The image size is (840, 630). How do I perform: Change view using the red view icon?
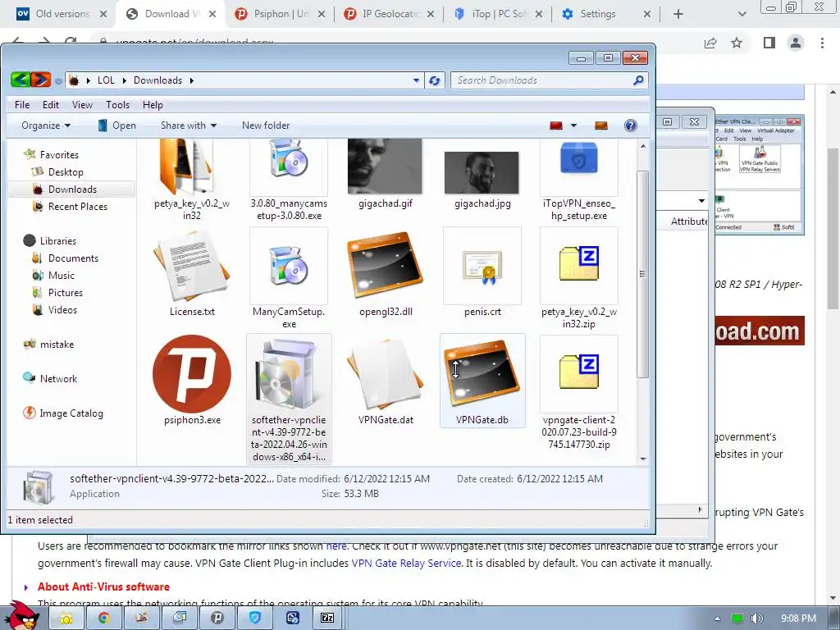click(x=556, y=126)
